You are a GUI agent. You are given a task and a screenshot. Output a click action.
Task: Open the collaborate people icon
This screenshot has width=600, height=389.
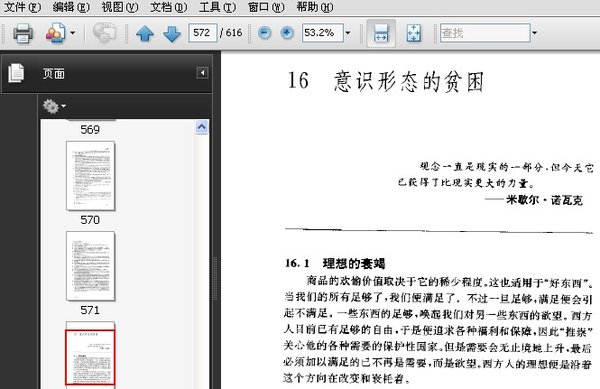(55, 33)
